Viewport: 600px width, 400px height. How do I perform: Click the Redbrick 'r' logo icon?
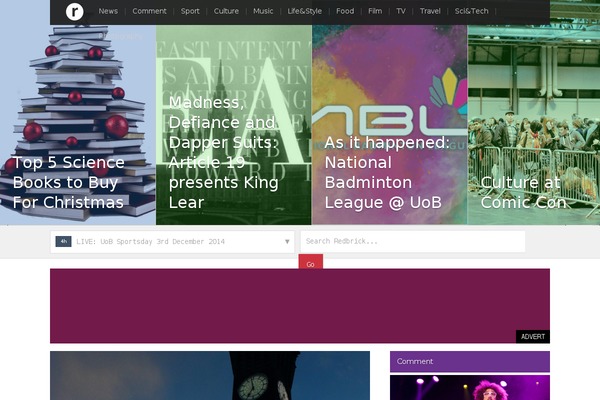pos(74,11)
